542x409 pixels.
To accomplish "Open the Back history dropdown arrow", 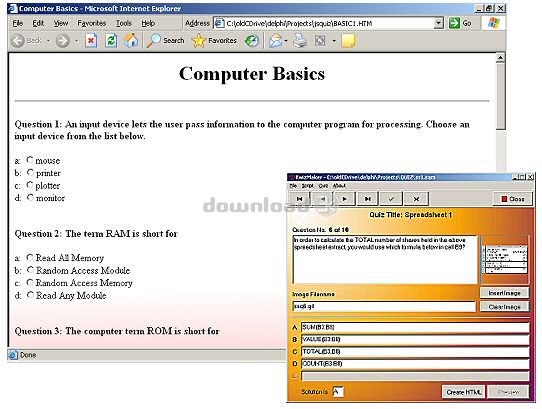I will click(48, 41).
